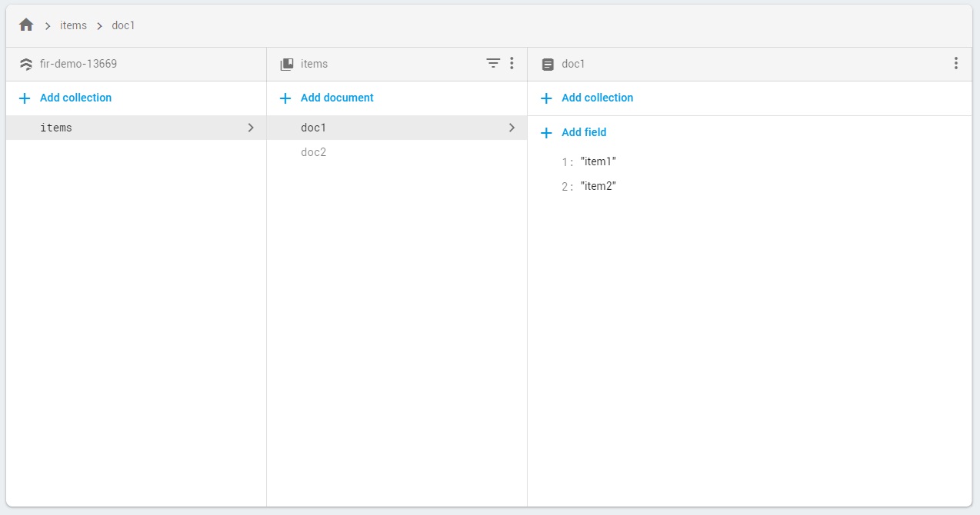Click the plus icon next to Add field
The width and height of the screenshot is (980, 515).
[546, 132]
